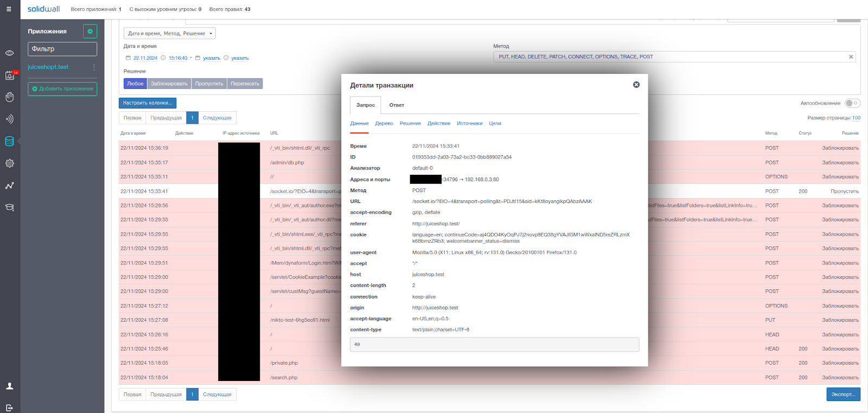The width and height of the screenshot is (868, 413).
Task: Select the Любое decision option
Action: click(135, 84)
